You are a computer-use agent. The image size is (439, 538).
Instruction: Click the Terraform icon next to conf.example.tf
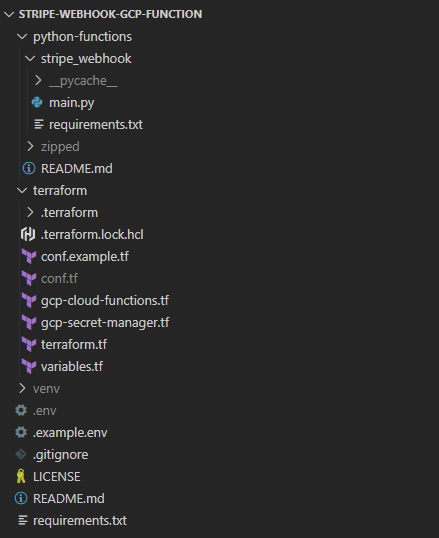point(29,256)
